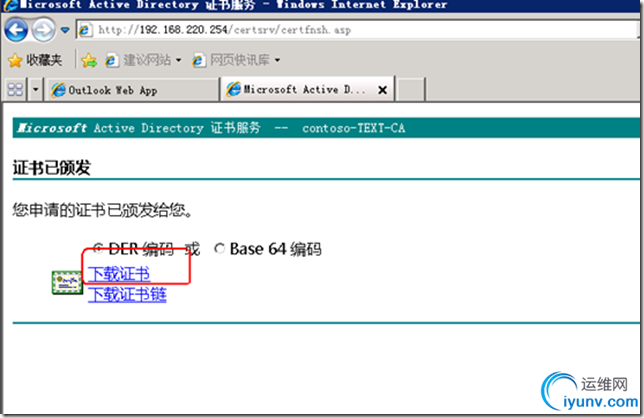Click the IE icon in title bar
The height and width of the screenshot is (418, 644).
click(10, 5)
